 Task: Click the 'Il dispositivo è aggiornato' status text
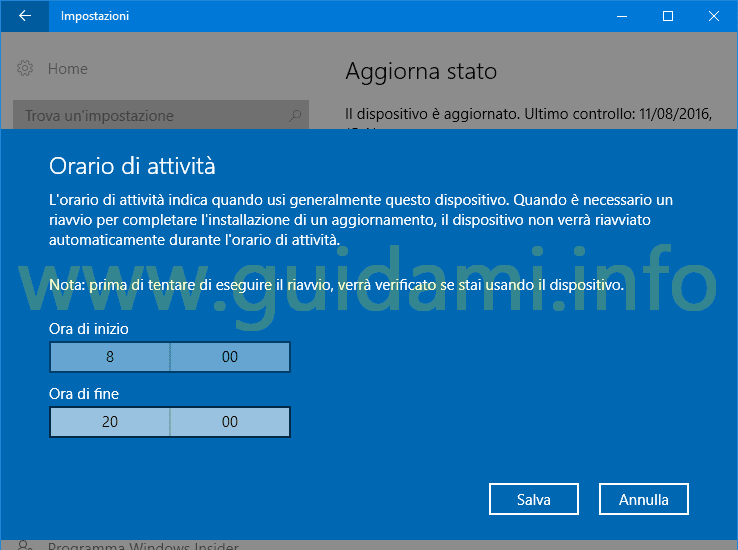point(528,114)
